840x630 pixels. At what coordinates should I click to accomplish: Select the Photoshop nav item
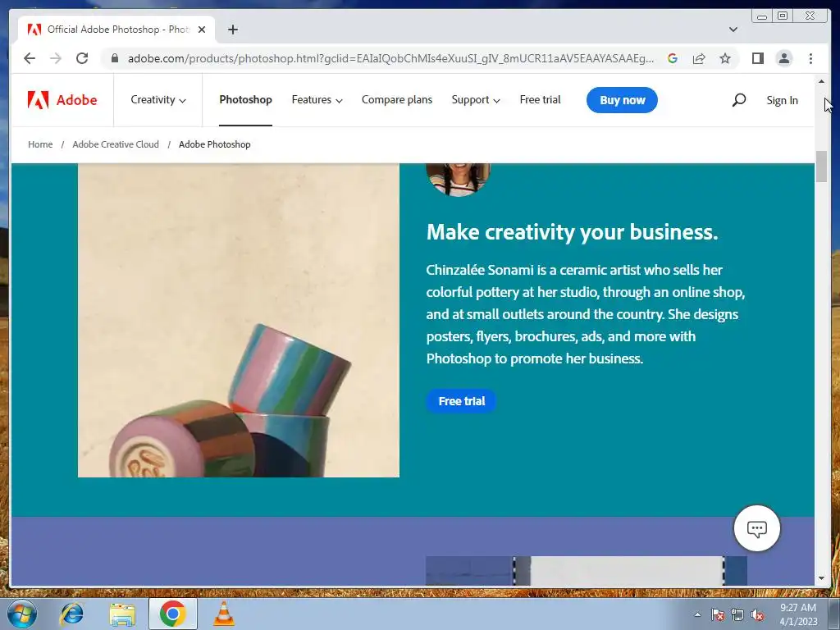[245, 100]
